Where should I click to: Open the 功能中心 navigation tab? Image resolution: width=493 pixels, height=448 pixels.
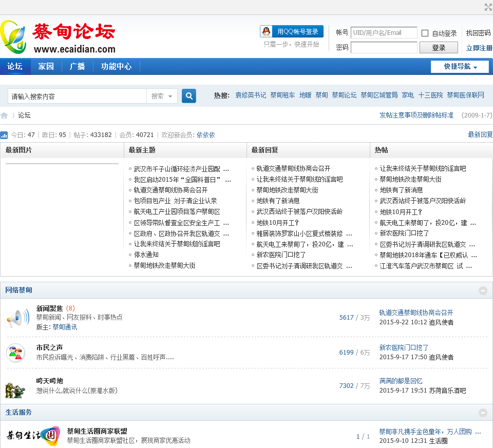[x=116, y=66]
